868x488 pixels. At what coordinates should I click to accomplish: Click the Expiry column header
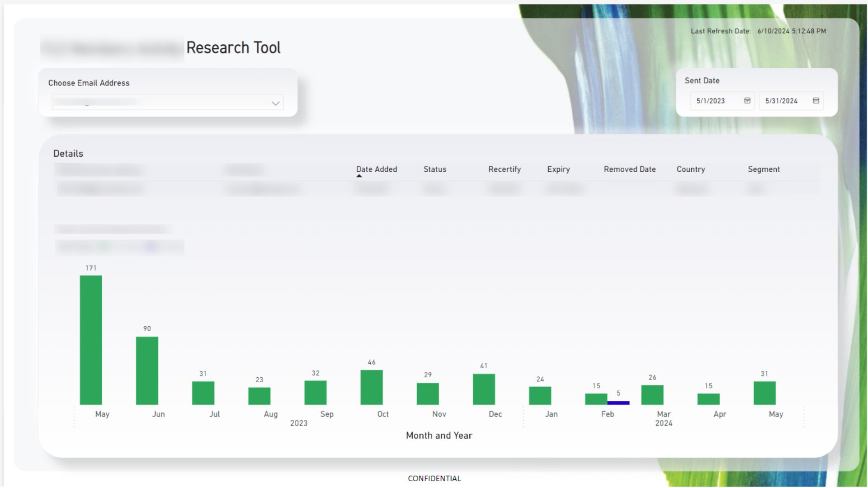(x=558, y=169)
